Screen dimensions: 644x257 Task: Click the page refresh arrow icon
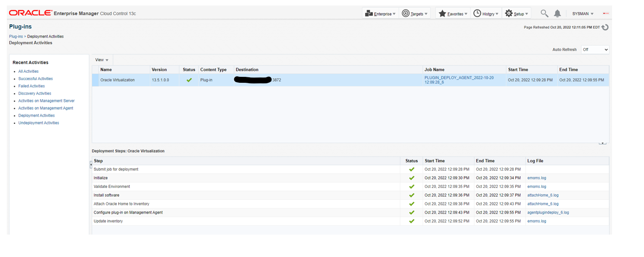pos(605,27)
